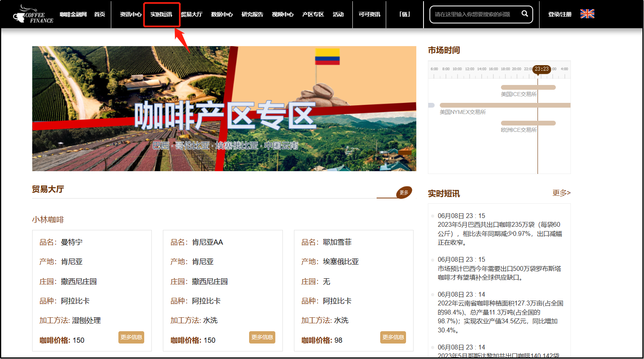This screenshot has height=359, width=644.
Task: Click 产地: 埃塞俄比亚 text
Action: [x=330, y=262]
